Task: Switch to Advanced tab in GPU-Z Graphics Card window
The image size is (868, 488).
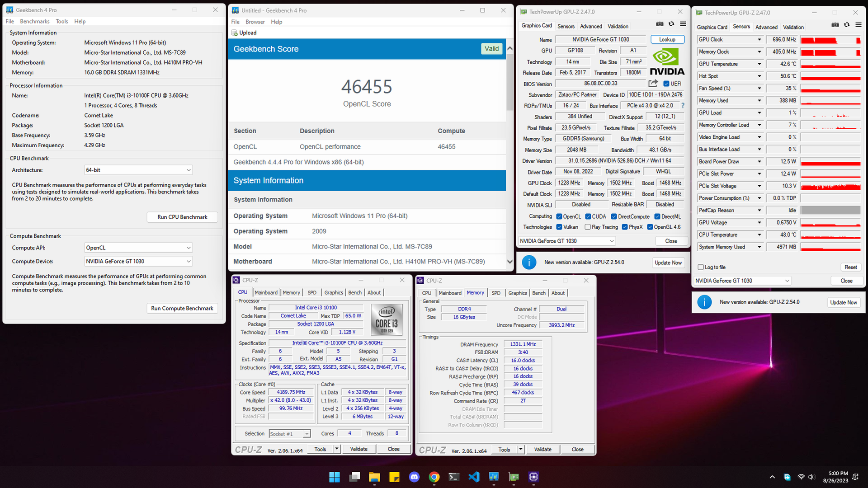Action: tap(591, 26)
